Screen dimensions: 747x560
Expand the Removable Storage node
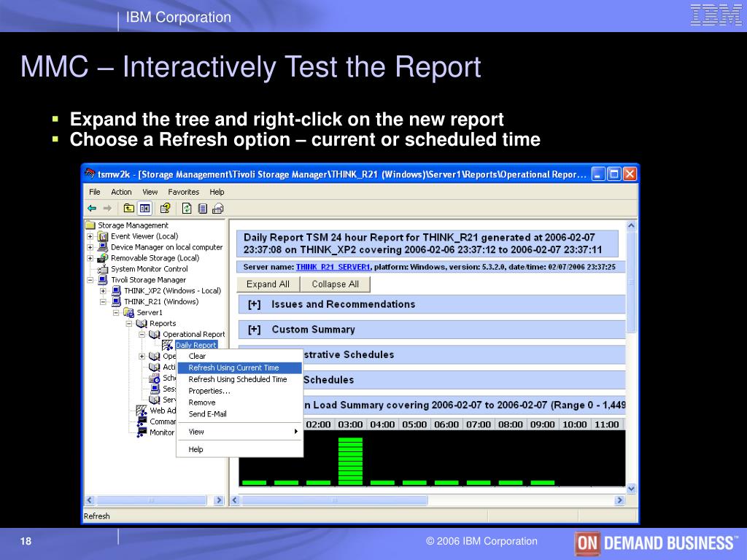click(x=90, y=258)
